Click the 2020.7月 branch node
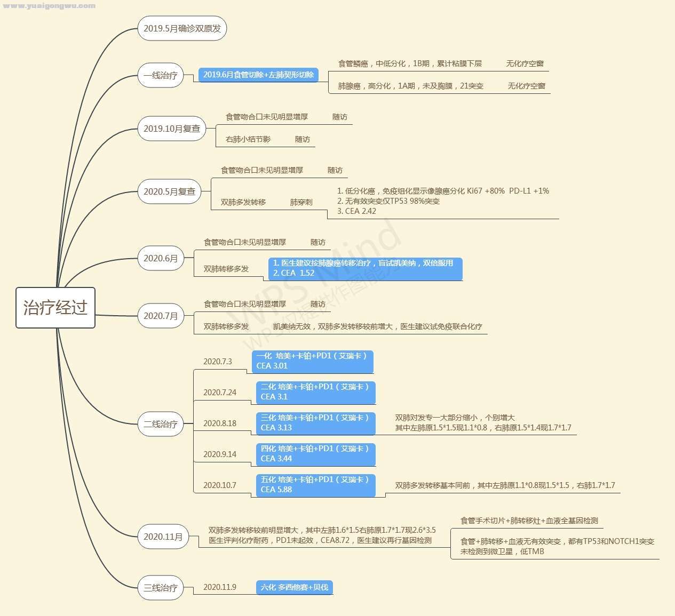675x616 pixels. tap(160, 316)
